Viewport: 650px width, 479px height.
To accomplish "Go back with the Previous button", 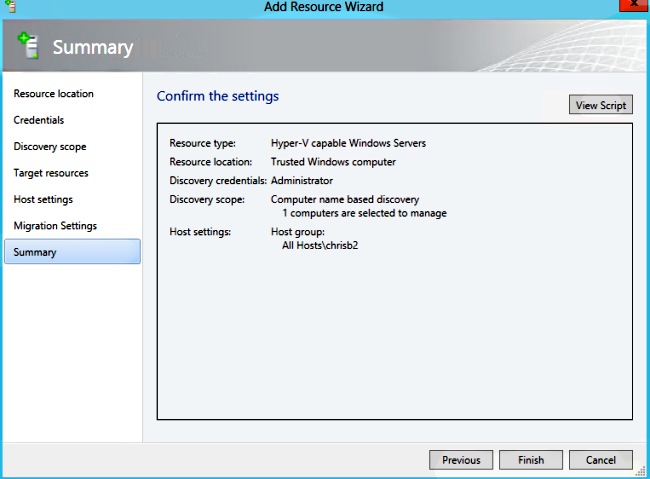I will tap(461, 460).
